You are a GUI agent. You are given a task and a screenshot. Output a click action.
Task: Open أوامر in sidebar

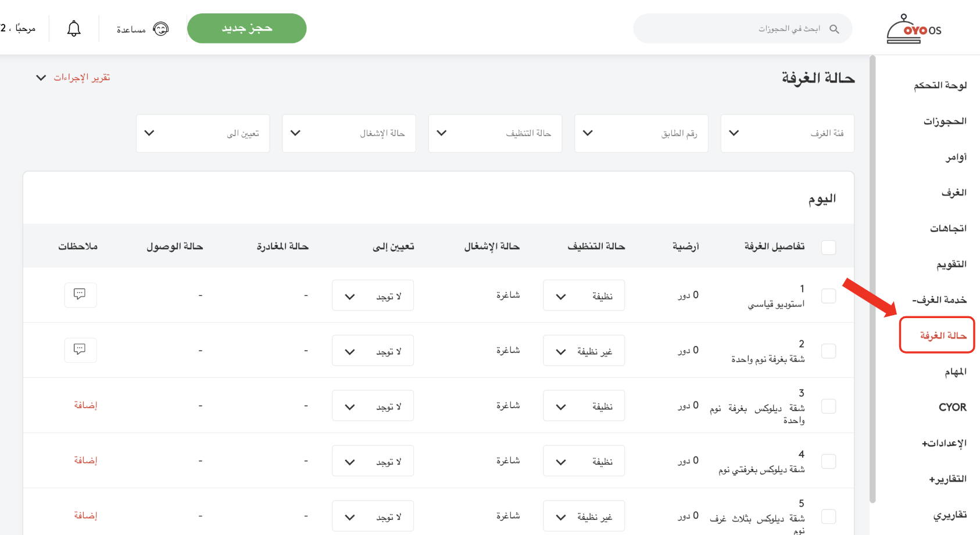956,157
